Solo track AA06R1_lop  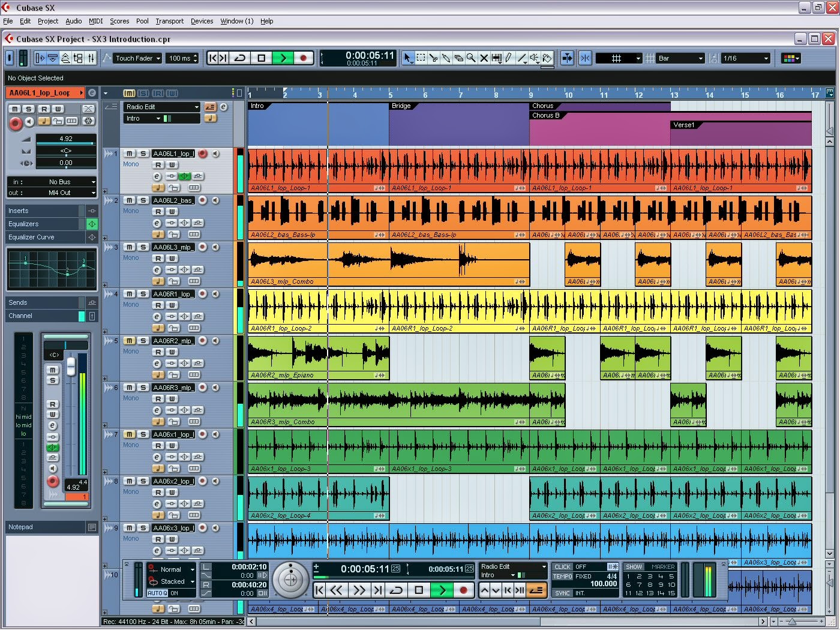coord(142,293)
